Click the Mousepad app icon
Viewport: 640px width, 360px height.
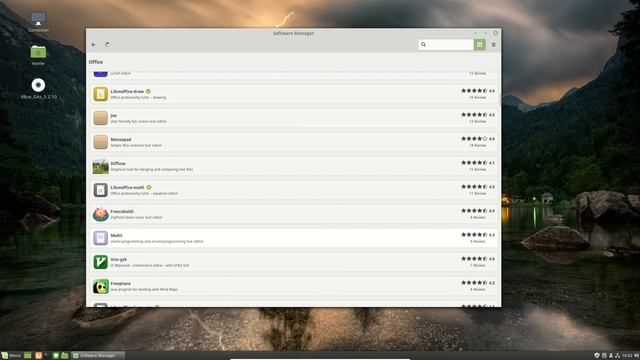pos(100,142)
